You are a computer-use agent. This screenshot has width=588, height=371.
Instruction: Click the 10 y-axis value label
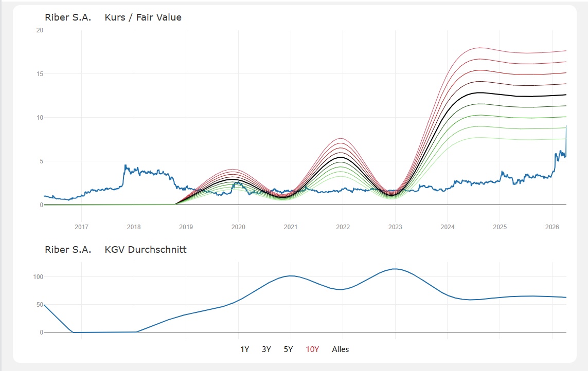40,118
